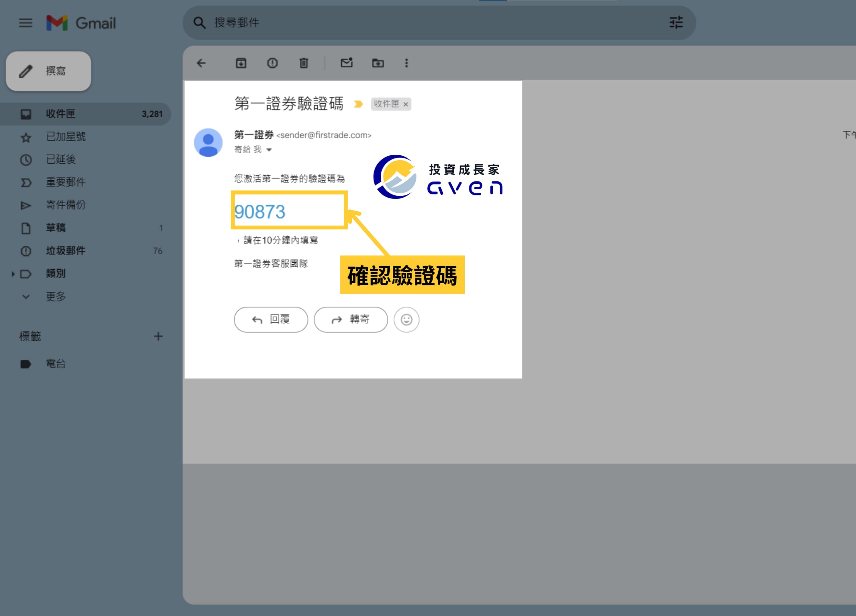The height and width of the screenshot is (616, 856).
Task: Open the 電台 label
Action: point(85,364)
